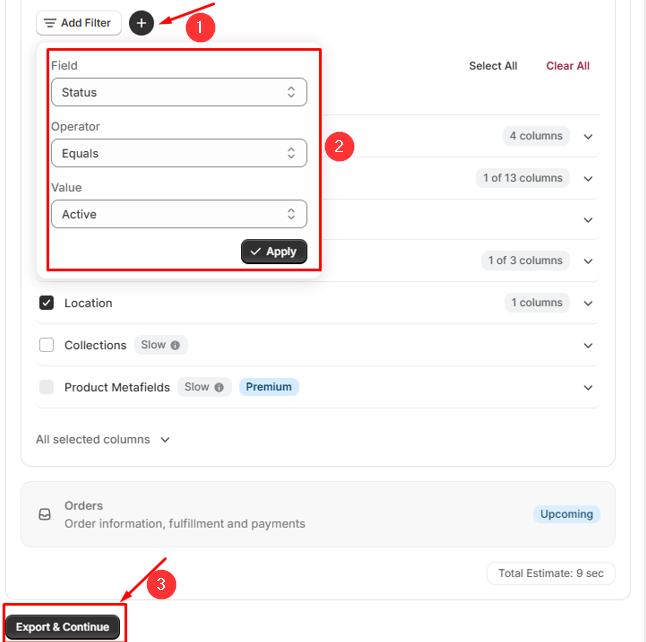Click the Orders inbox icon

[x=44, y=514]
